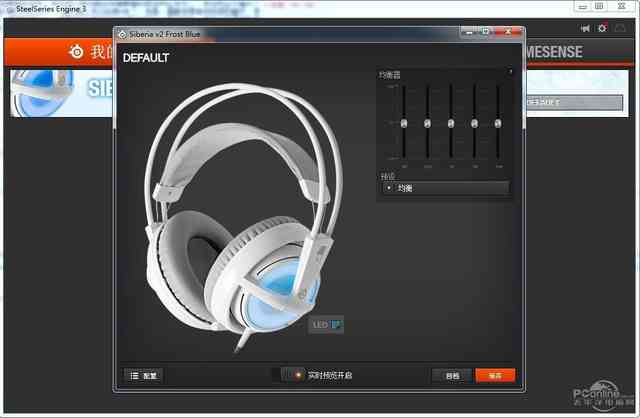Click the 回档 revert button
The height and width of the screenshot is (418, 640).
point(452,375)
